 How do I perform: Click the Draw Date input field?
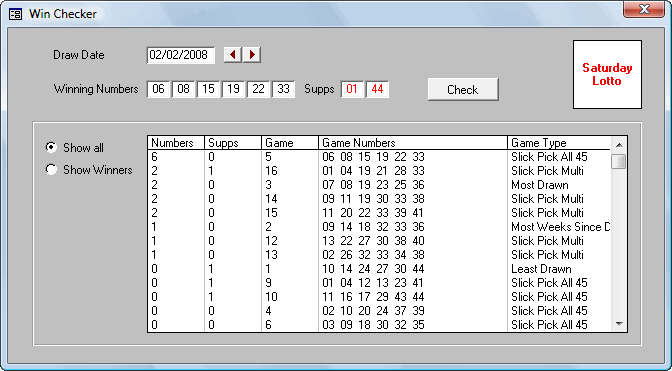pos(180,55)
